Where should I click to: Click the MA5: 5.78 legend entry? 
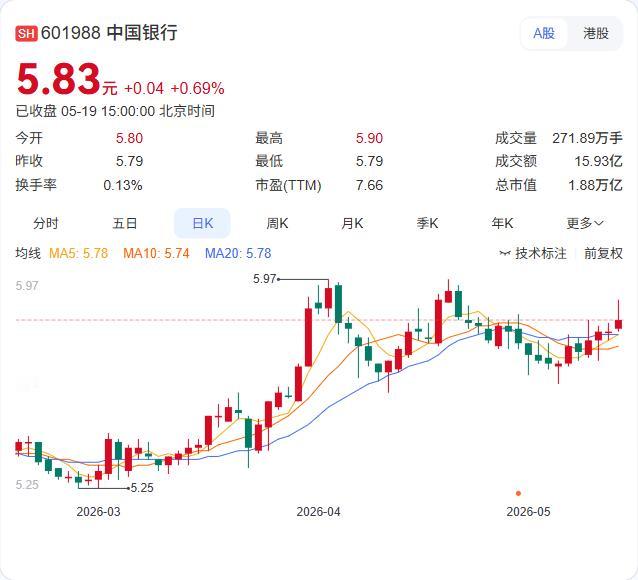click(x=79, y=254)
